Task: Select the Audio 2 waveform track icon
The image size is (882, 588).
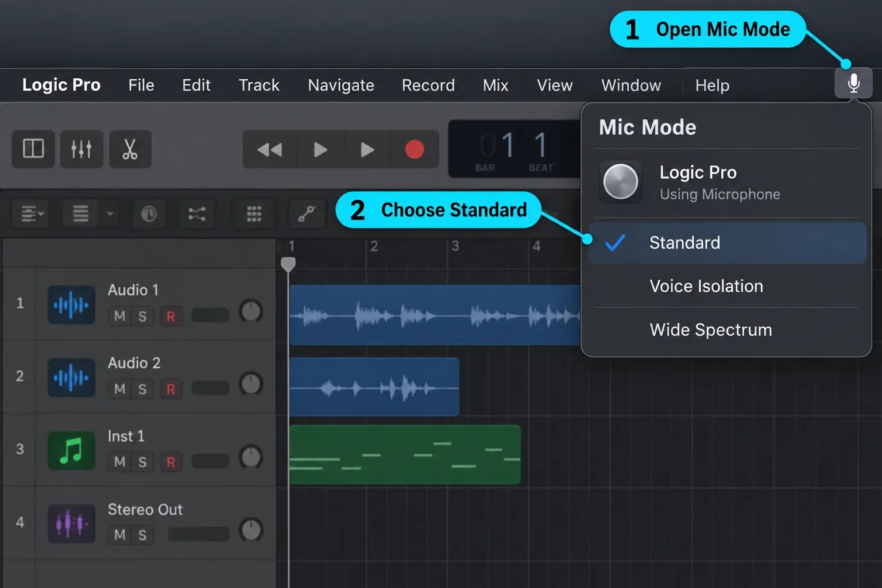Action: click(x=71, y=377)
